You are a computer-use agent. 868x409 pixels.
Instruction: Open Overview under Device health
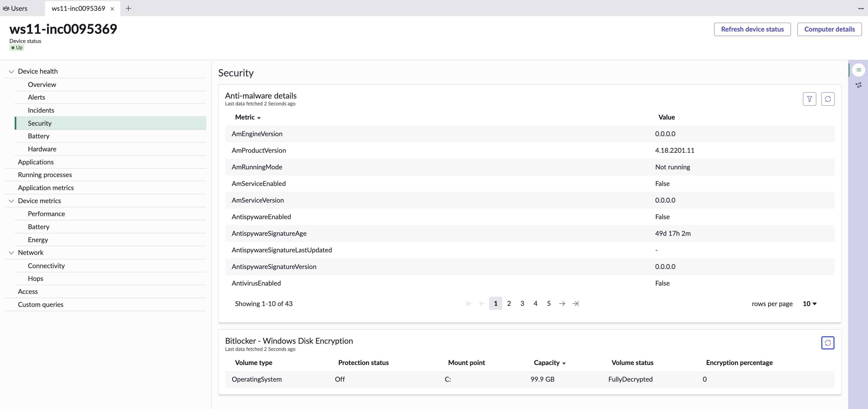(x=111, y=85)
